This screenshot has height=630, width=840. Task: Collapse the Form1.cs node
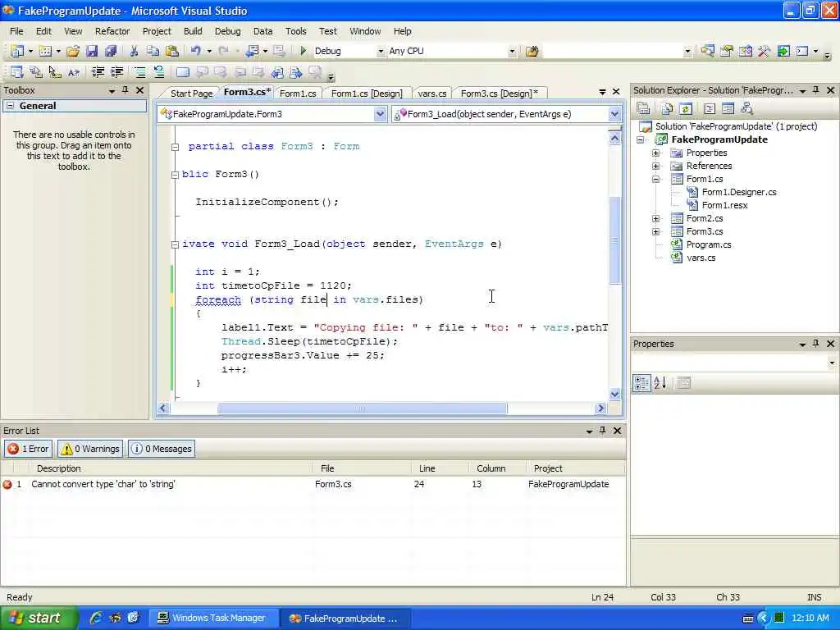[x=655, y=179]
